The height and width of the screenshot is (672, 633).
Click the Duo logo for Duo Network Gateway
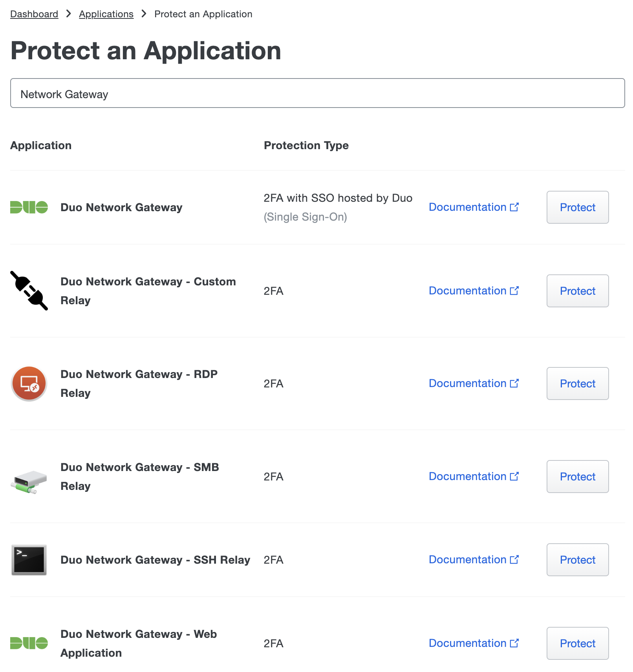pos(29,207)
